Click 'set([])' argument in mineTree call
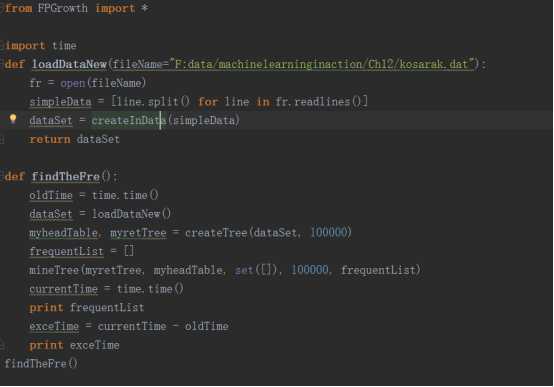 [258, 270]
